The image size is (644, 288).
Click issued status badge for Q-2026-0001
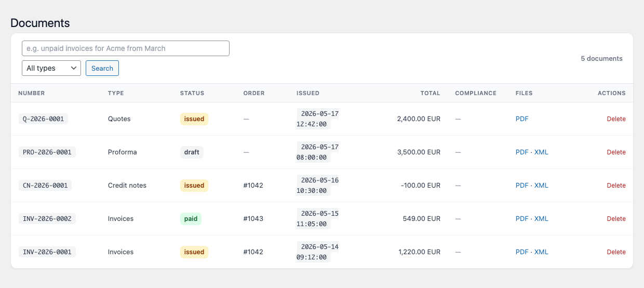pyautogui.click(x=194, y=119)
